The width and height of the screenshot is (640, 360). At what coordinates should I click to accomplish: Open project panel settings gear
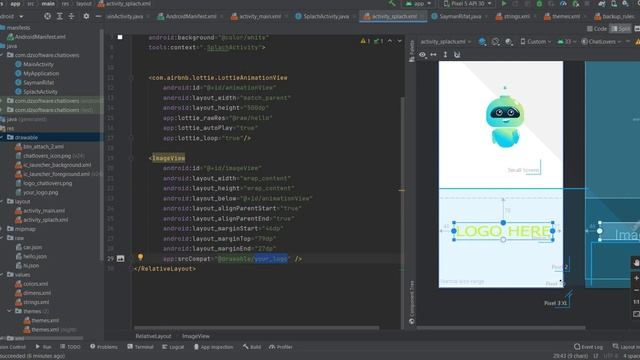tap(86, 16)
